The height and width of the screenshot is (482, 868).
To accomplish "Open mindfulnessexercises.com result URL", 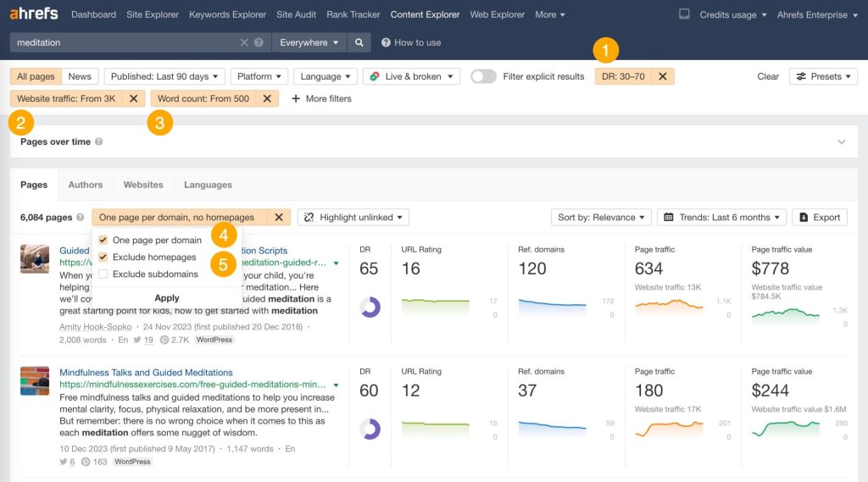I will (192, 385).
